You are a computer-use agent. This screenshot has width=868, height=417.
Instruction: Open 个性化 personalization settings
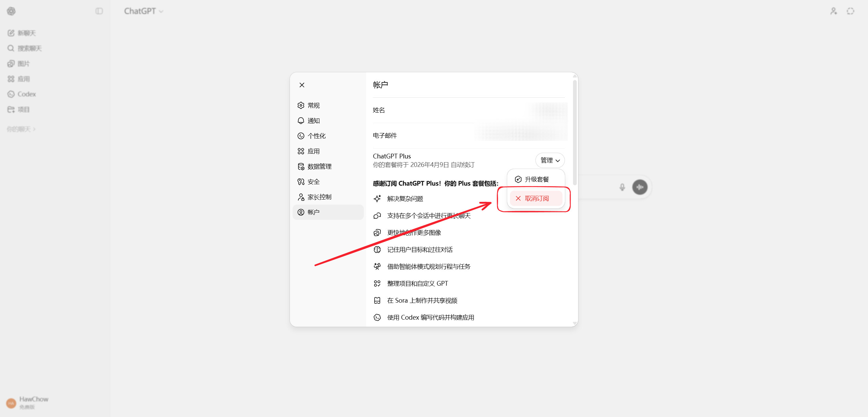316,136
